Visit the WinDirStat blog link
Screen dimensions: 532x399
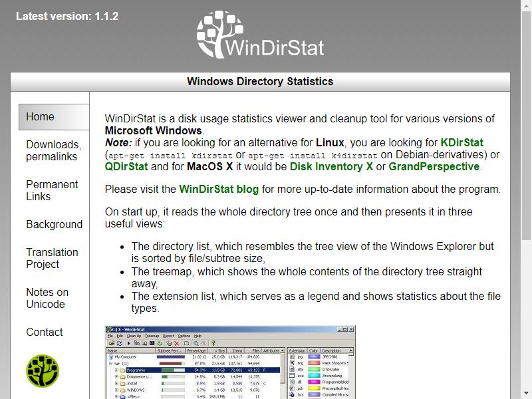point(219,189)
